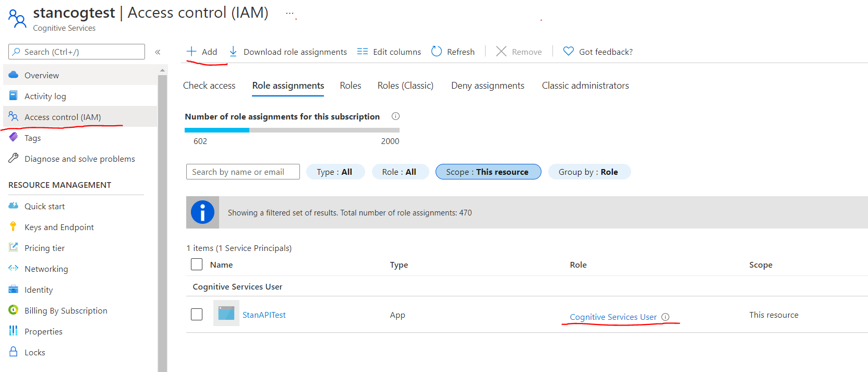Click the Activity log icon
Image resolution: width=868 pixels, height=372 pixels.
pos(14,95)
